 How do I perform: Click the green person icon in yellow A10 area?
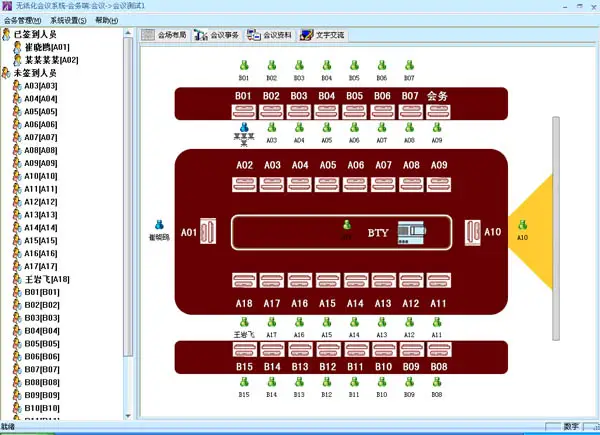pyautogui.click(x=523, y=225)
